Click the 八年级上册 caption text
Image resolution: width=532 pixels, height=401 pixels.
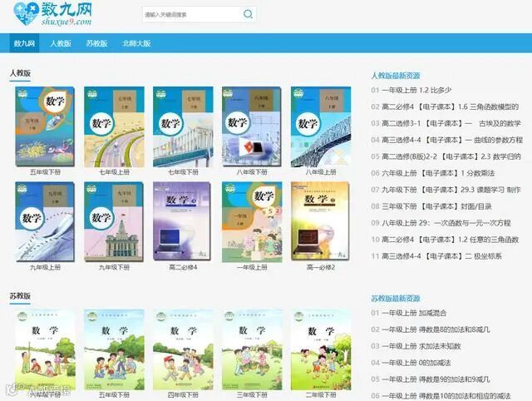pos(321,172)
